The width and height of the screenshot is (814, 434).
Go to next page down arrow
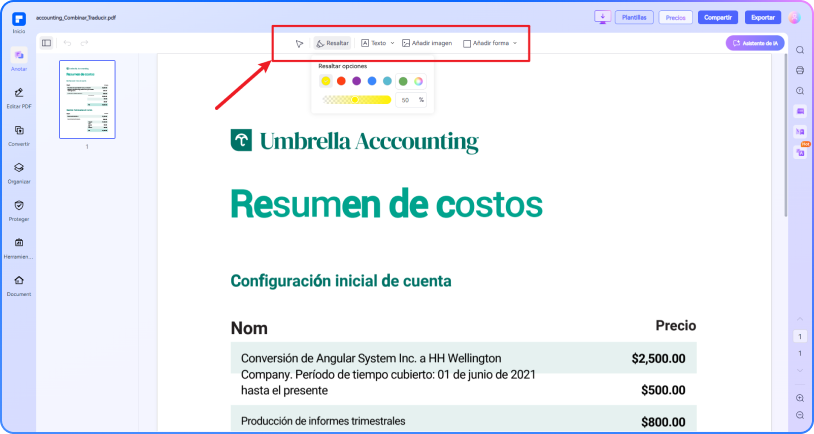pos(800,370)
